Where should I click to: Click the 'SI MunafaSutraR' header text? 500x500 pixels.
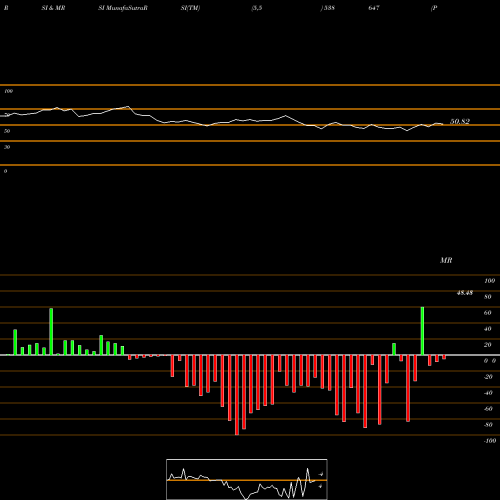(x=123, y=8)
